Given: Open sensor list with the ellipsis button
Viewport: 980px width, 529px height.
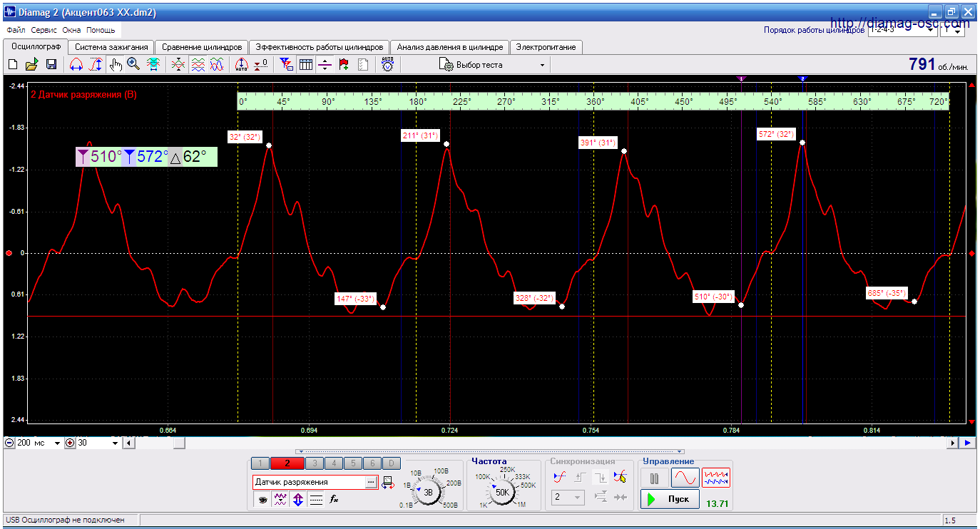Looking at the screenshot, I should click(370, 483).
